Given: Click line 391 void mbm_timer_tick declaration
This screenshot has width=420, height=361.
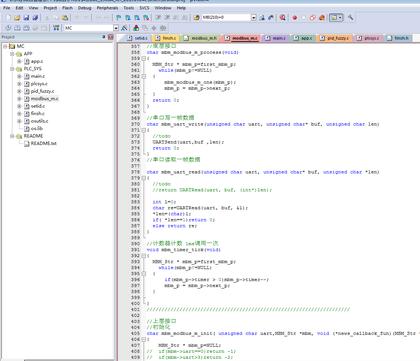Looking at the screenshot, I should [184, 250].
